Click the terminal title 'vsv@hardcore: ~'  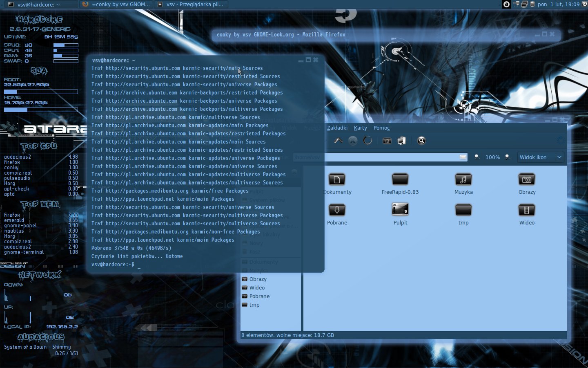(114, 60)
